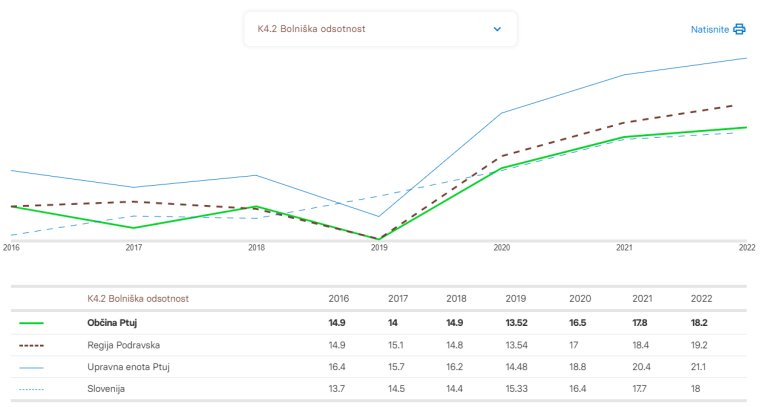Select the Občina Ptuj legend row label
Screen dimensions: 768x407
[x=112, y=323]
